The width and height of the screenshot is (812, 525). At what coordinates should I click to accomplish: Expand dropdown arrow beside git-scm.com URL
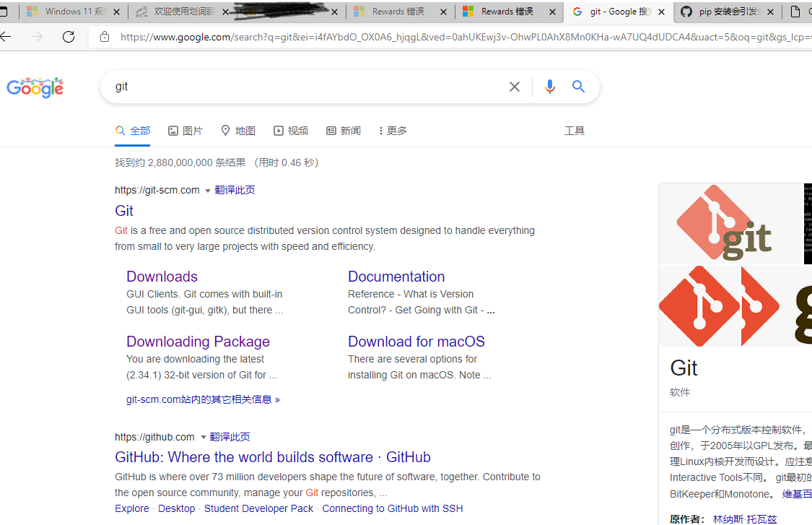(x=208, y=191)
